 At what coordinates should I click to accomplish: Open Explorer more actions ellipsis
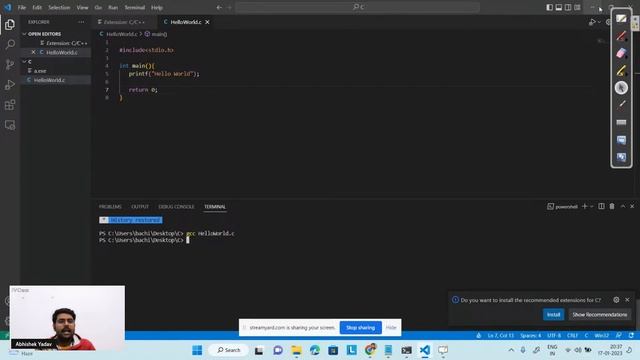click(x=81, y=22)
